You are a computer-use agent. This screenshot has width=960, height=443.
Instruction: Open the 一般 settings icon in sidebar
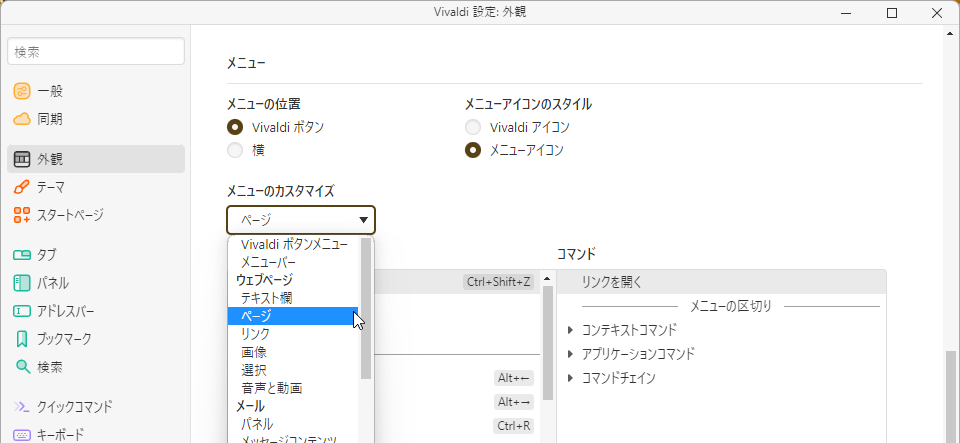(x=22, y=92)
